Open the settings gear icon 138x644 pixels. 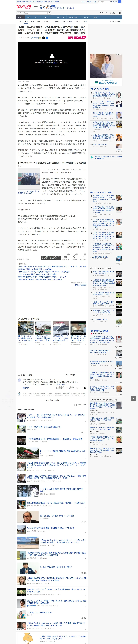click(x=120, y=13)
